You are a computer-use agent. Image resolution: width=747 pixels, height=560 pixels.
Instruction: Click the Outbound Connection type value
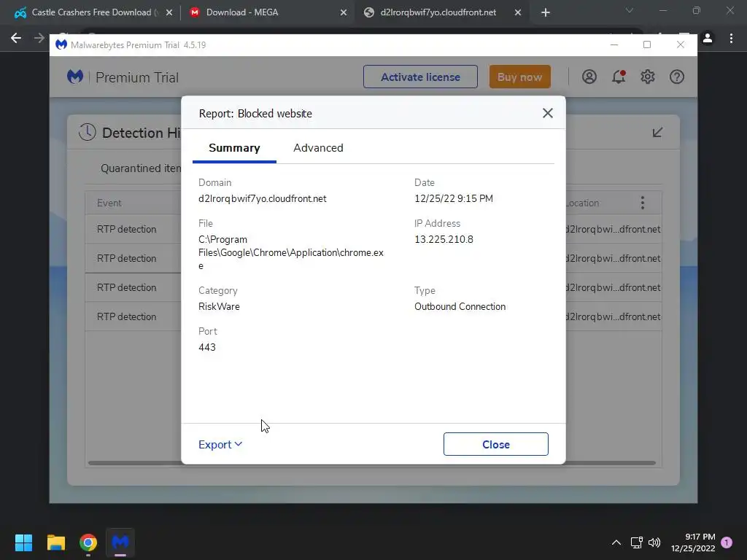[x=460, y=307]
